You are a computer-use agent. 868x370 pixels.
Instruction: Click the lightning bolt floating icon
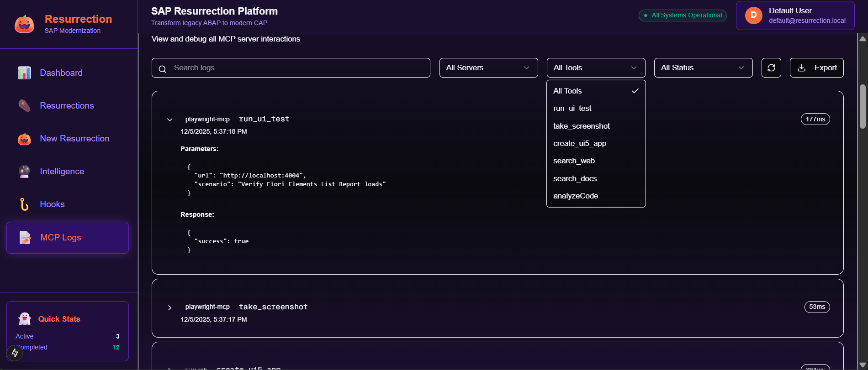click(x=15, y=353)
